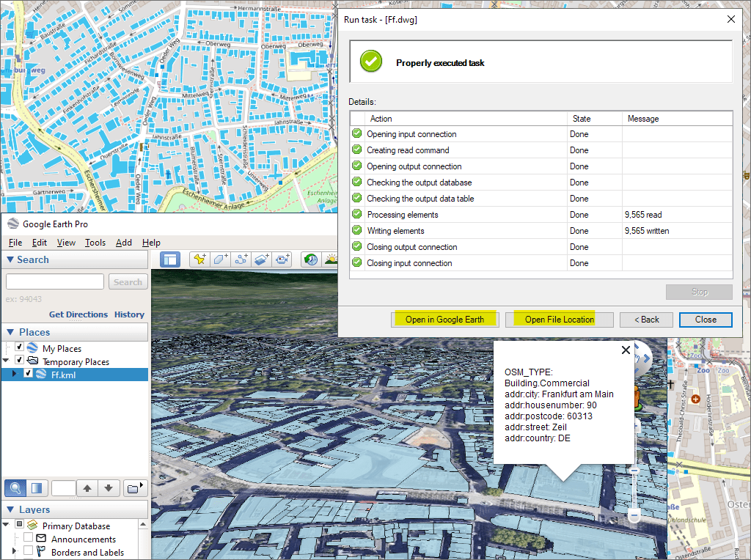Click the Search button in Search panel
Screen dimensions: 751x560
[128, 282]
